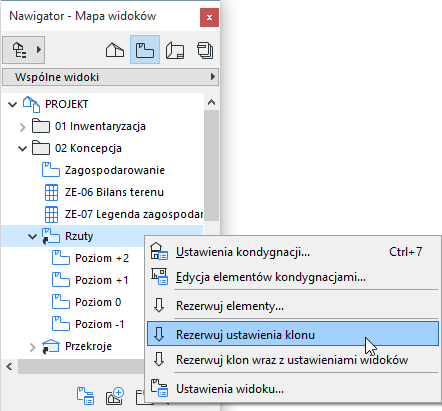The image size is (442, 411).
Task: Expand the Przekroje clone folder
Action: pyautogui.click(x=32, y=347)
